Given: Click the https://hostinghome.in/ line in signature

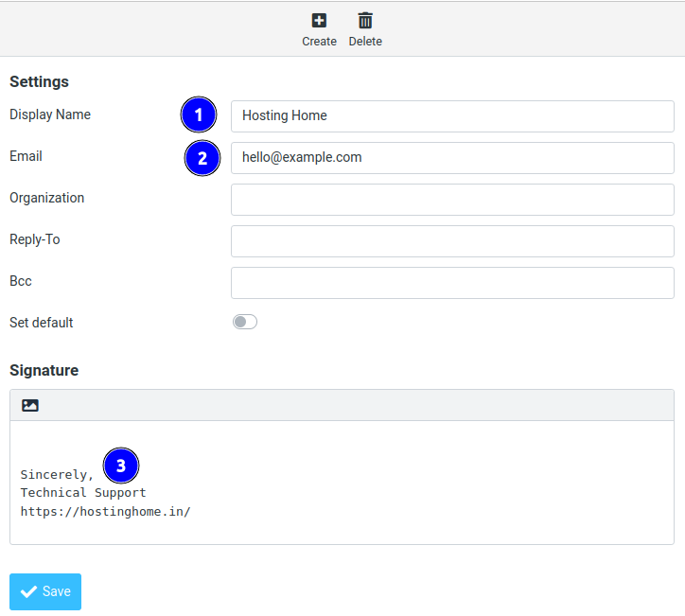Looking at the screenshot, I should click(105, 512).
